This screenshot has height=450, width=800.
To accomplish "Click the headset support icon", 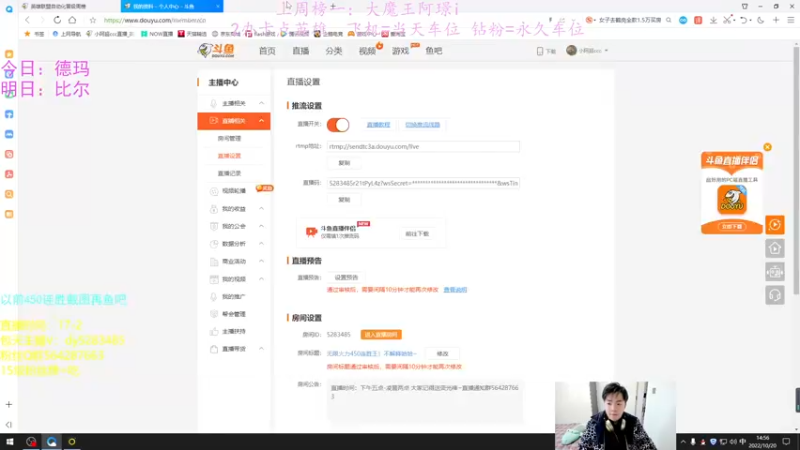I will click(x=774, y=295).
